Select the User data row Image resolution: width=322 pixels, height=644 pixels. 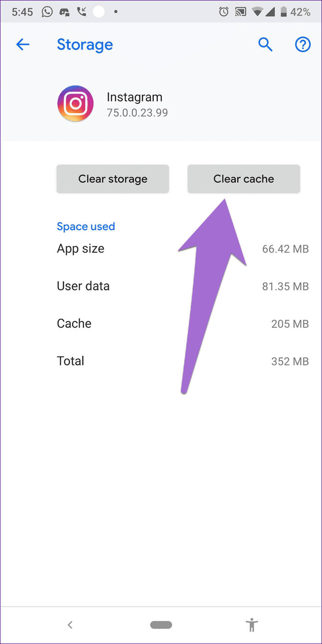click(183, 286)
